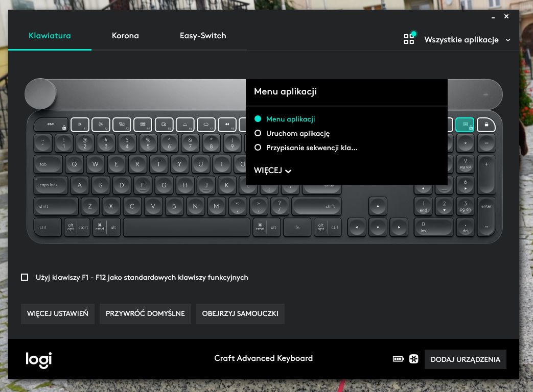Viewport: 533px width, 392px height.
Task: Select the F6 backlight decrease key
Action: [x=185, y=125]
